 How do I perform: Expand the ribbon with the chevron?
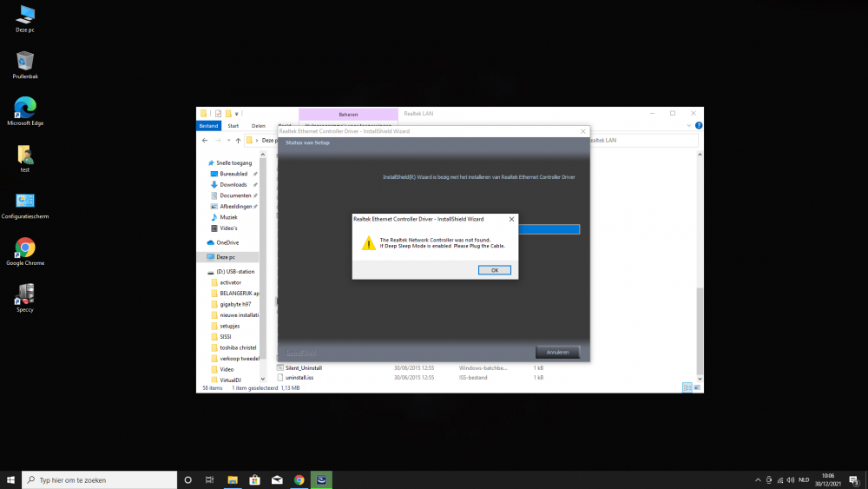point(688,126)
